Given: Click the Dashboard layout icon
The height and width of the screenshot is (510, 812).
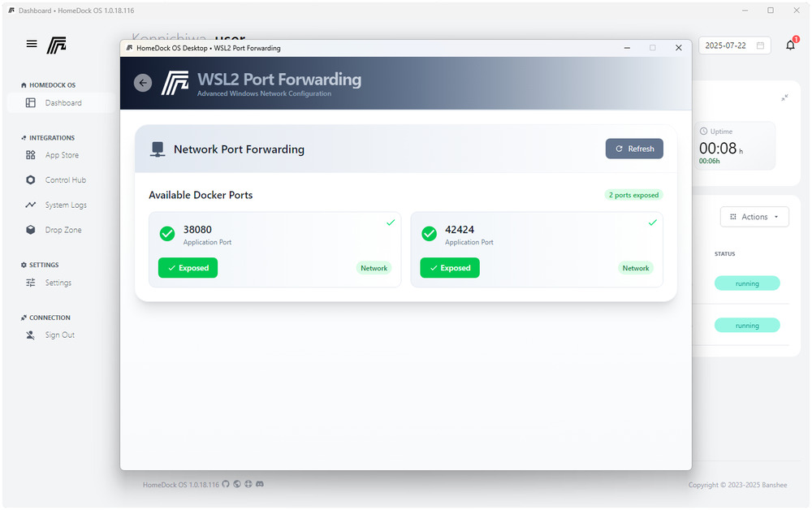Looking at the screenshot, I should coord(31,103).
